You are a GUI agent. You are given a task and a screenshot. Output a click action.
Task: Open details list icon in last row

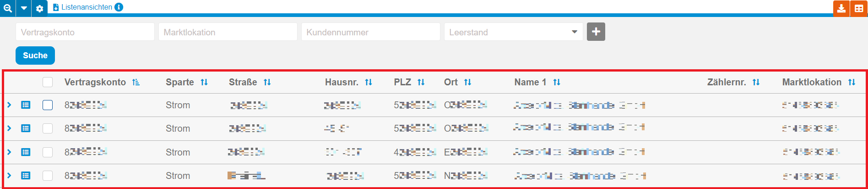pos(26,175)
